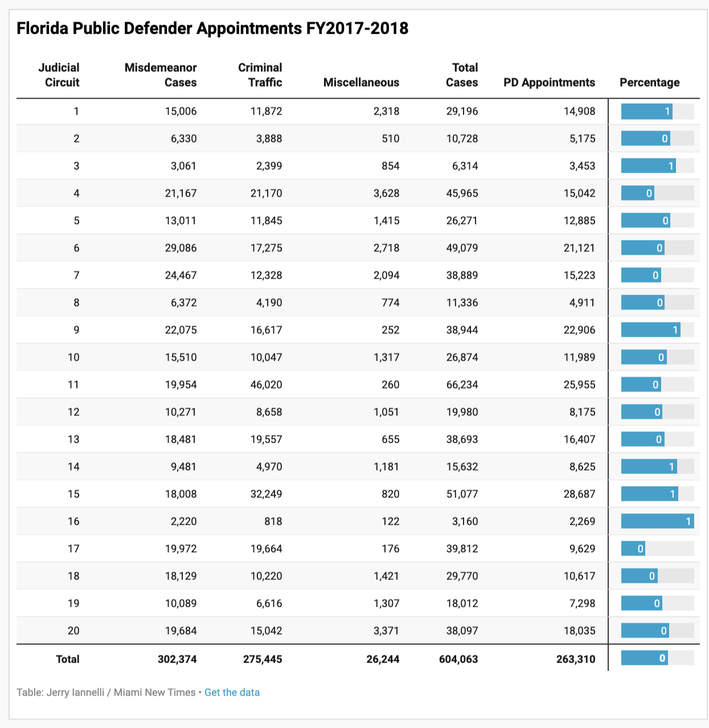Click the Percentage column header

click(x=649, y=83)
